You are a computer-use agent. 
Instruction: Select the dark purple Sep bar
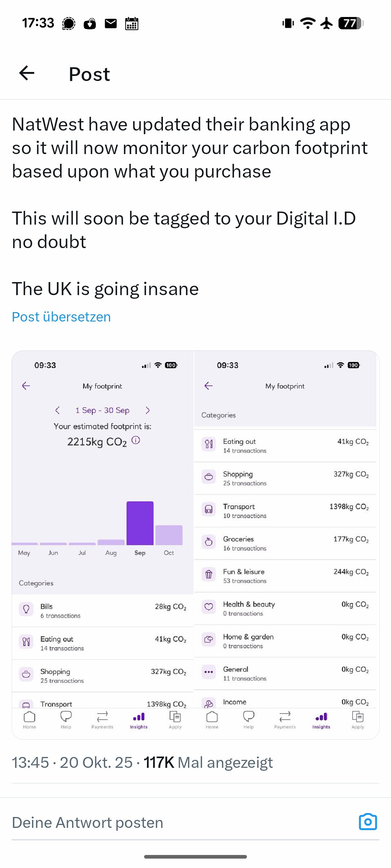point(140,523)
